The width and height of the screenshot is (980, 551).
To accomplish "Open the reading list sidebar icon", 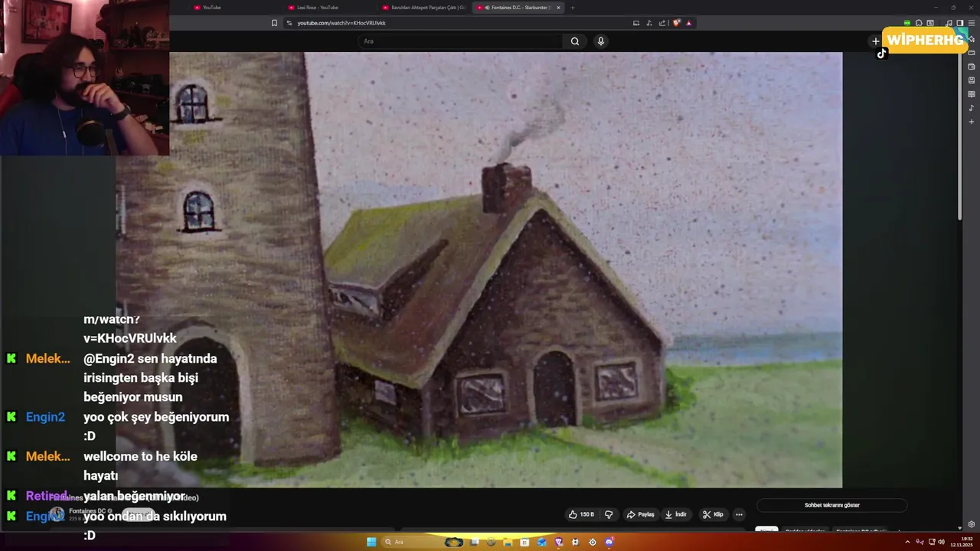I will pos(972,80).
